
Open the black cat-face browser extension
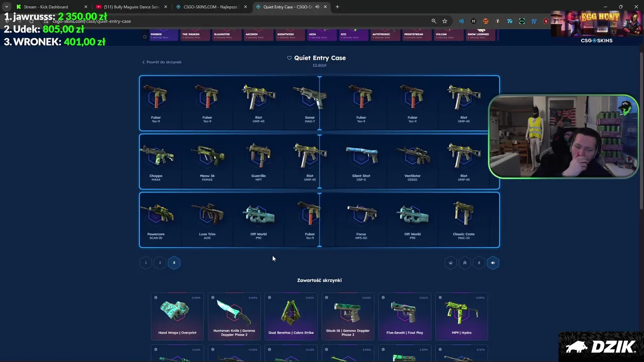473,21
